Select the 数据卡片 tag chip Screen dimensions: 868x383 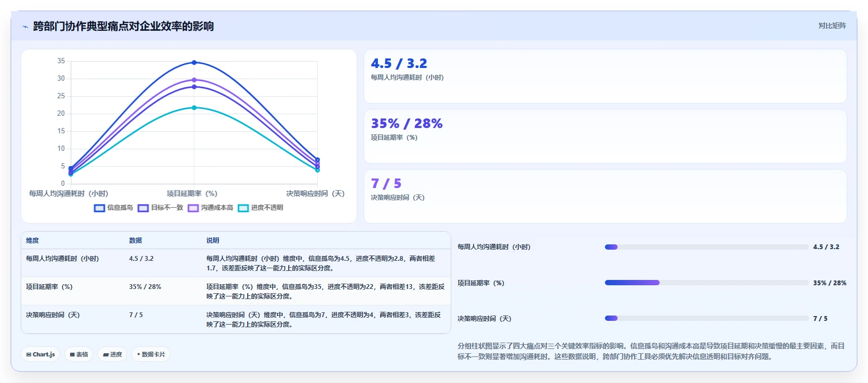click(x=151, y=354)
